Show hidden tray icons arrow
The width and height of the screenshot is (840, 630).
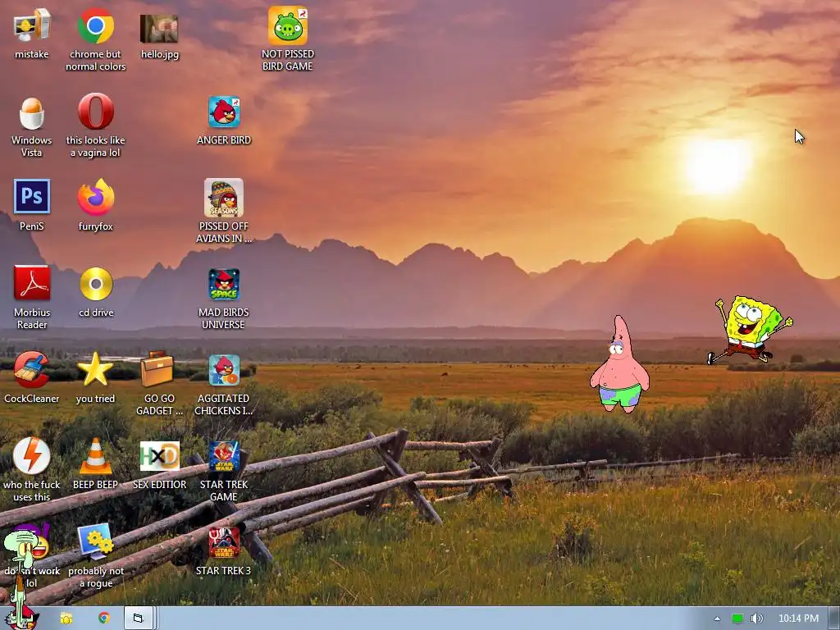coord(717,619)
